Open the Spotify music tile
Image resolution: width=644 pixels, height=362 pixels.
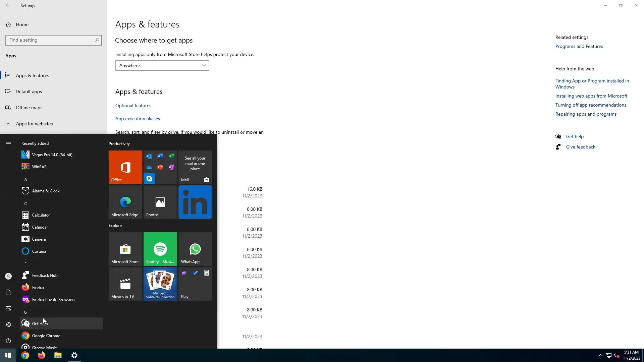click(160, 249)
